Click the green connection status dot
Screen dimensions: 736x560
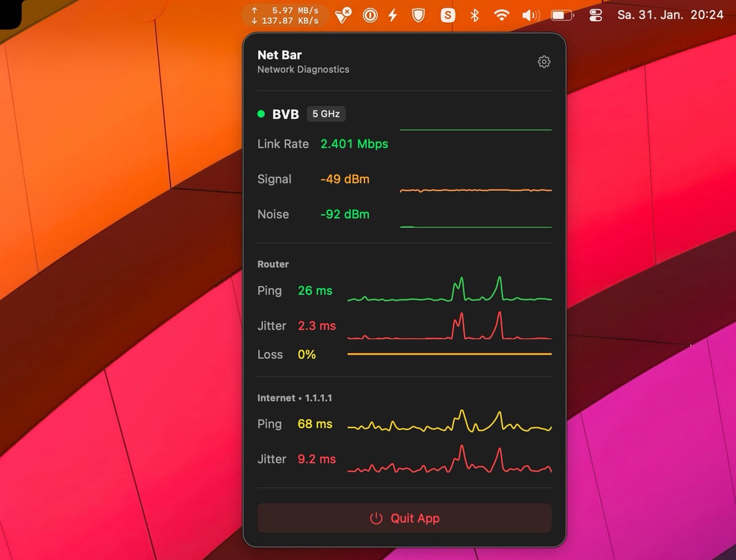pyautogui.click(x=261, y=114)
